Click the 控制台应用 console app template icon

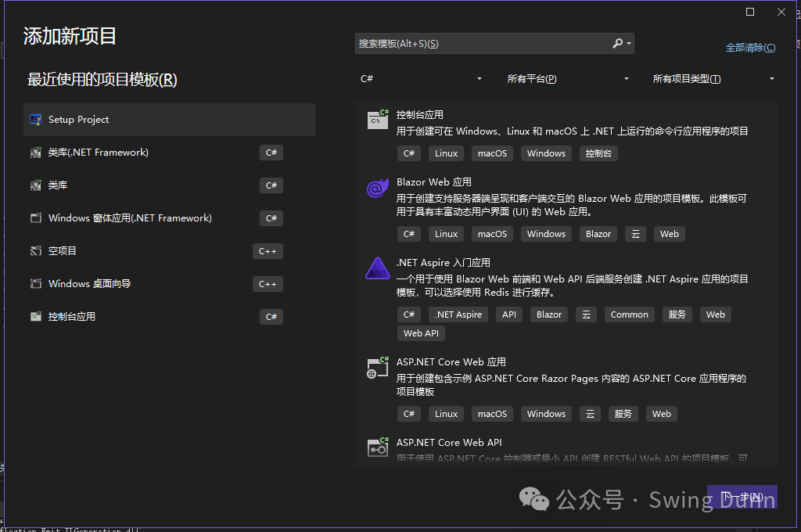[377, 119]
